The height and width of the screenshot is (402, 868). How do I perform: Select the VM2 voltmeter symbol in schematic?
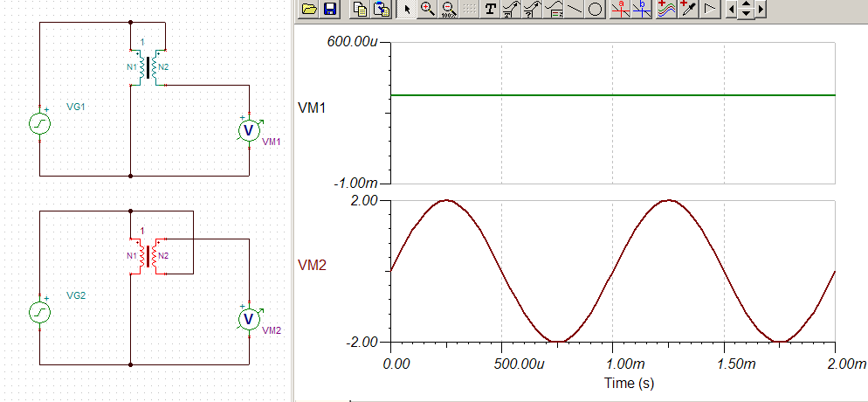point(249,318)
